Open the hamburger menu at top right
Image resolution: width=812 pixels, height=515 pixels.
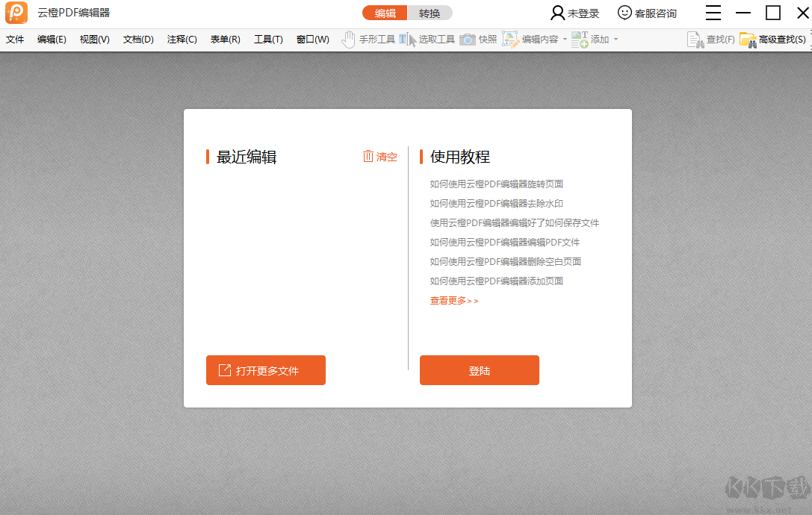(x=713, y=13)
